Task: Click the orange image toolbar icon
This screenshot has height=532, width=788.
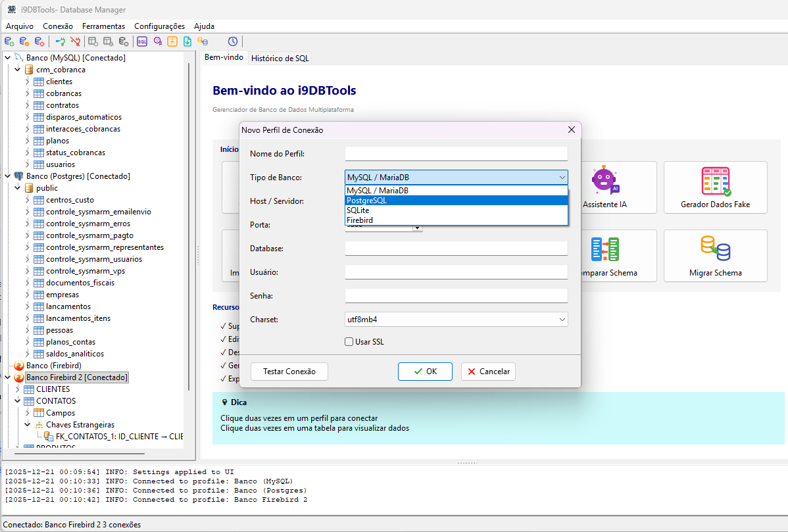Action: coord(172,41)
